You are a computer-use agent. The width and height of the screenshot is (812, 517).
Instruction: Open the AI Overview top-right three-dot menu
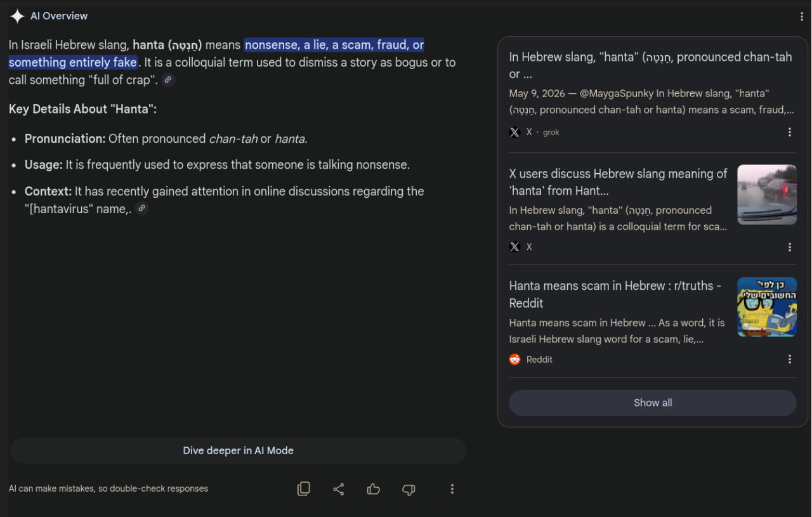point(802,16)
